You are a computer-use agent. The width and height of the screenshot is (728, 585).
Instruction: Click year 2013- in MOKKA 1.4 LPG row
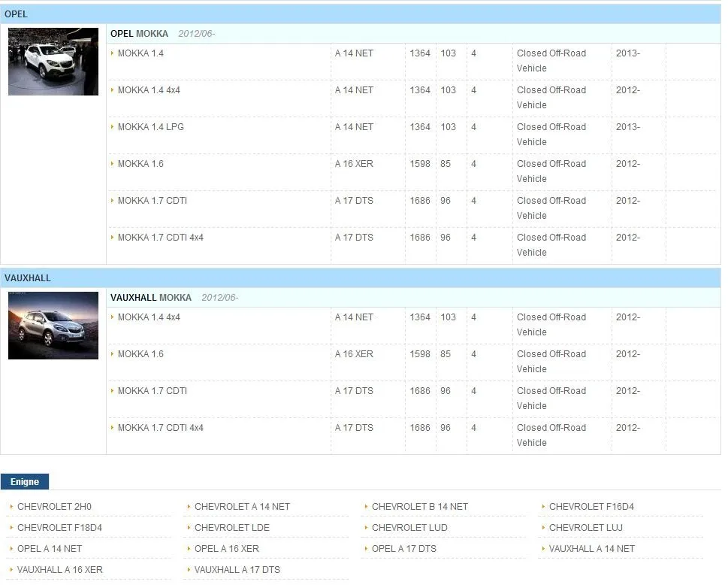[x=628, y=127]
